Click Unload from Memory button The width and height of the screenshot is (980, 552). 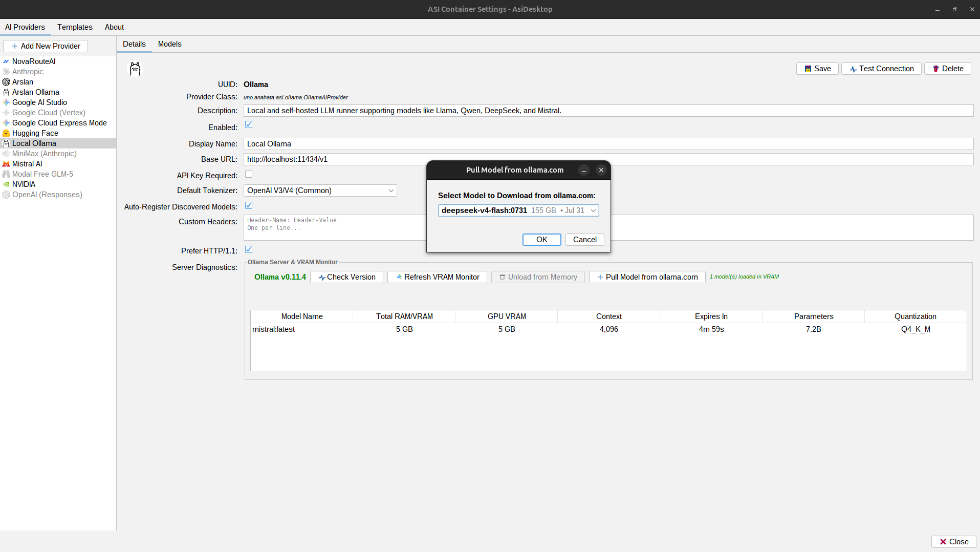tap(538, 277)
